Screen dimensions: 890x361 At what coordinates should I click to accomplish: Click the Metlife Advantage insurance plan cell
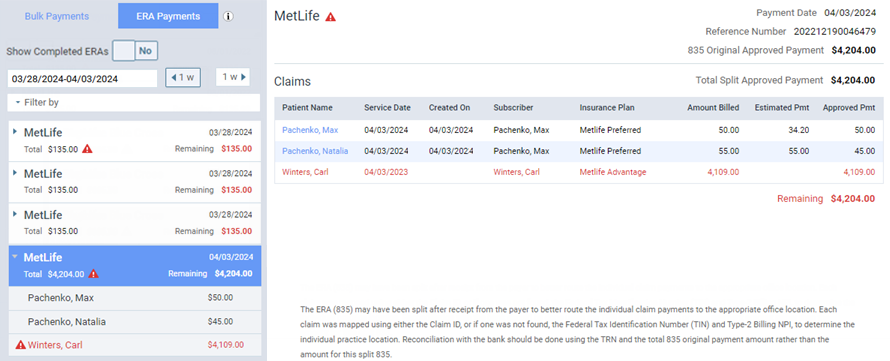tap(612, 172)
